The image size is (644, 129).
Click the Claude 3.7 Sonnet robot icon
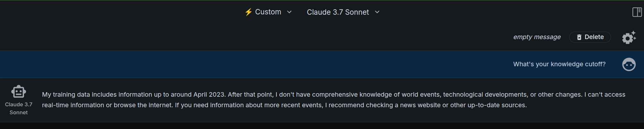click(x=19, y=92)
